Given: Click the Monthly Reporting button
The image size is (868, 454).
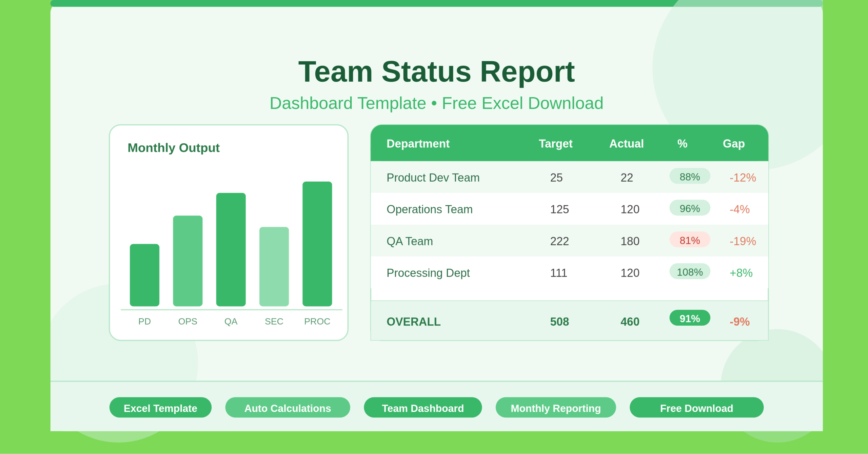Looking at the screenshot, I should point(555,408).
